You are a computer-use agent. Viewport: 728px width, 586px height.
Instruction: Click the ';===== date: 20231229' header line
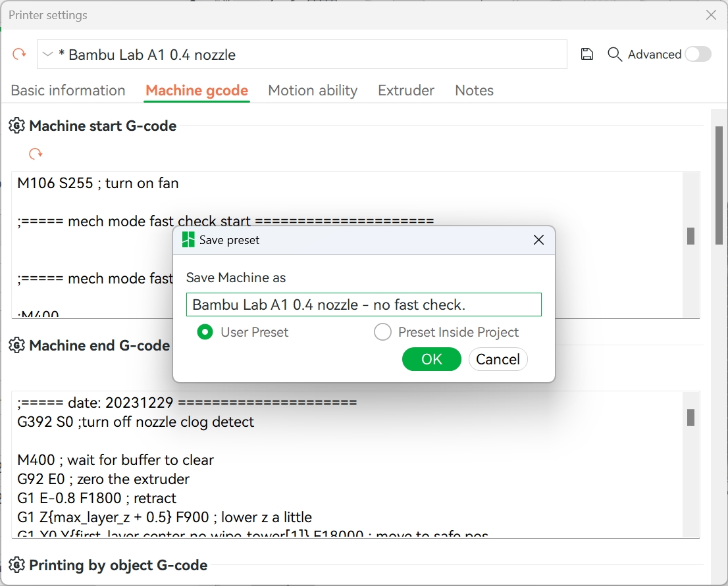[x=187, y=403]
